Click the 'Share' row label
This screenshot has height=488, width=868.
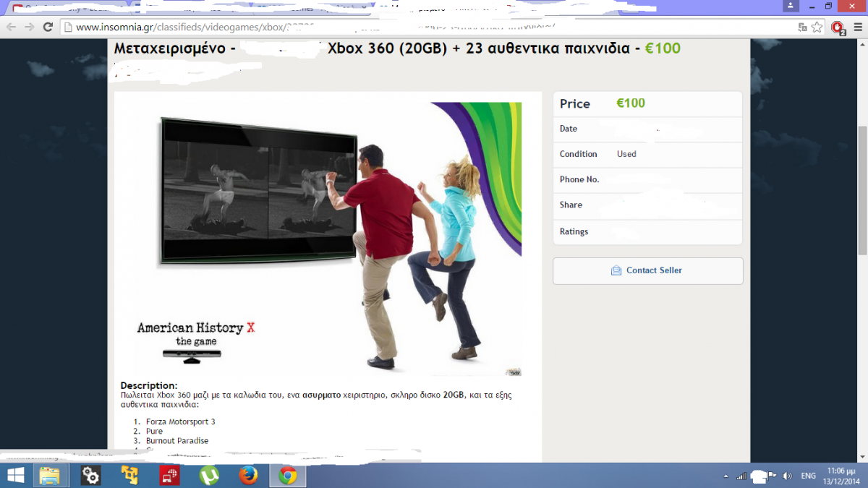[x=571, y=205]
